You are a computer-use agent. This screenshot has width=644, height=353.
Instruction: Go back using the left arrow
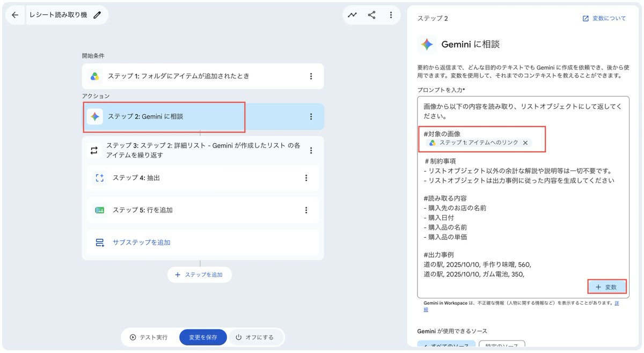[x=14, y=15]
